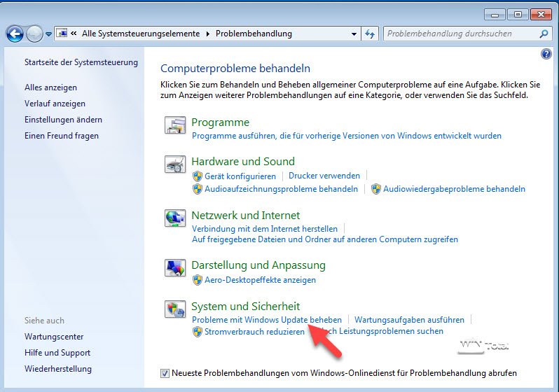Start Audiowiedergabeprobleme behandeln

pyautogui.click(x=454, y=189)
